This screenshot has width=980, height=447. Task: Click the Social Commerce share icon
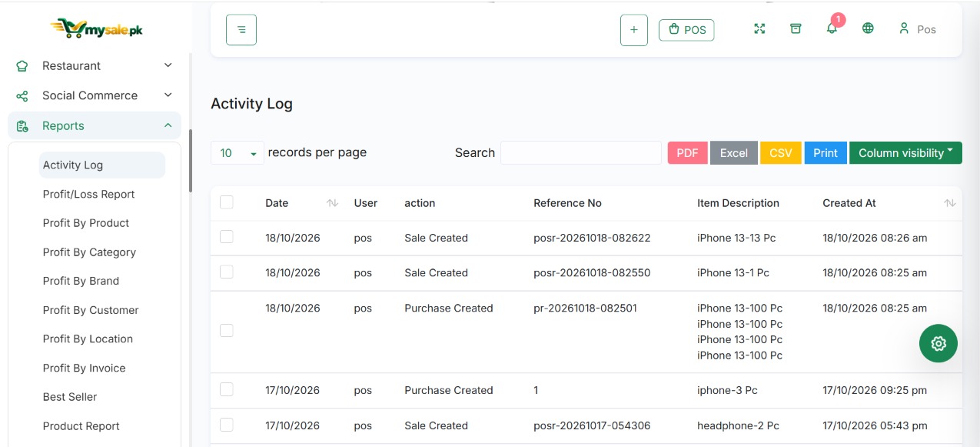(x=22, y=96)
